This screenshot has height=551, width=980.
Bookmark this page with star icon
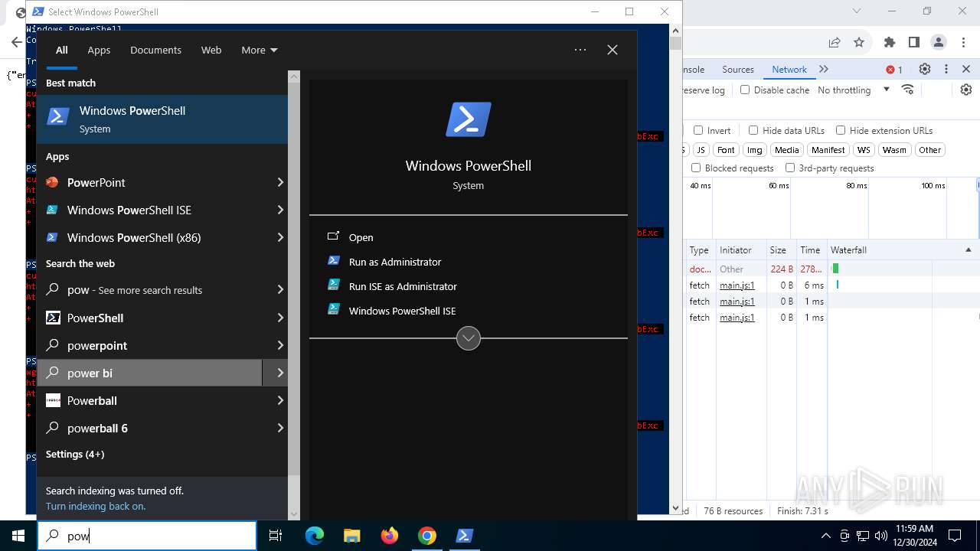click(x=859, y=42)
